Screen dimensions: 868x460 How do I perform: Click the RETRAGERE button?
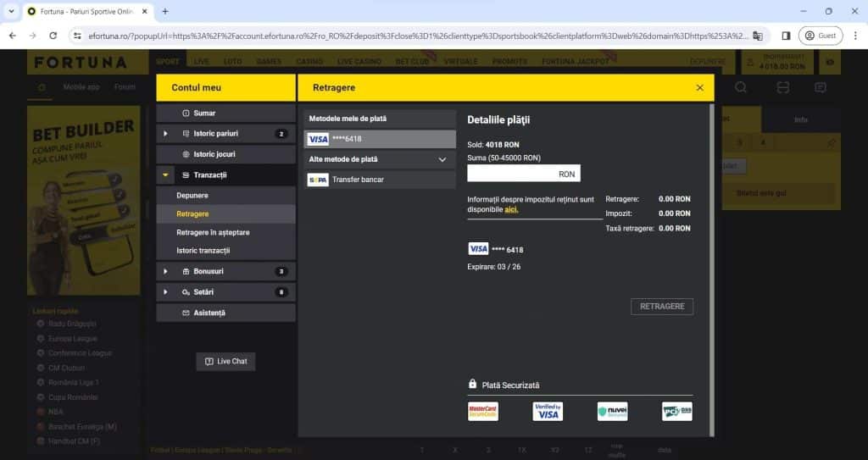click(662, 307)
